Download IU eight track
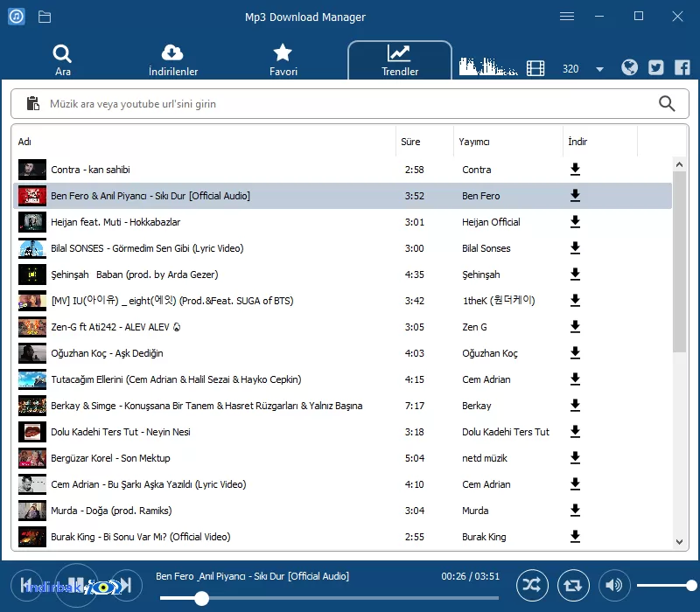700x612 pixels. (x=576, y=301)
